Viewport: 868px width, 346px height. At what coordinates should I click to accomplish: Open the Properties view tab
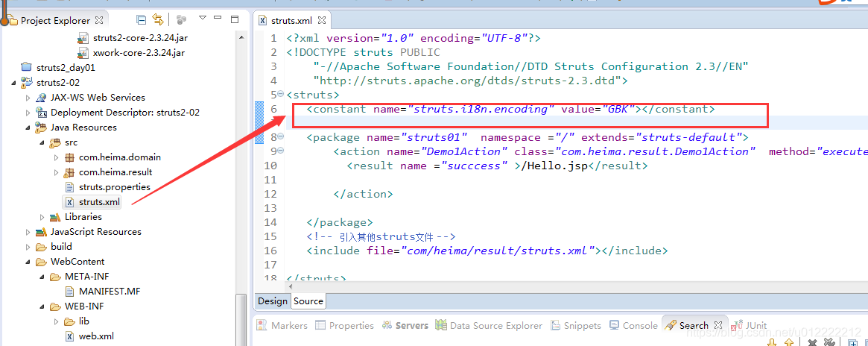(344, 326)
